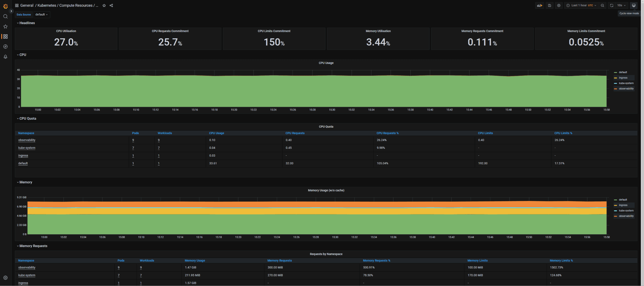Toggle ingress series in Memory Usage legend
This screenshot has height=286, width=644.
[623, 205]
